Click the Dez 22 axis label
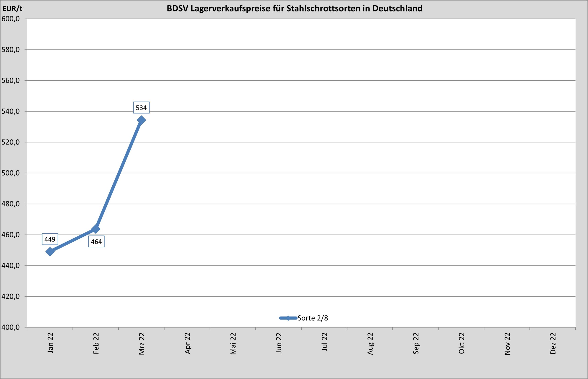 point(553,343)
